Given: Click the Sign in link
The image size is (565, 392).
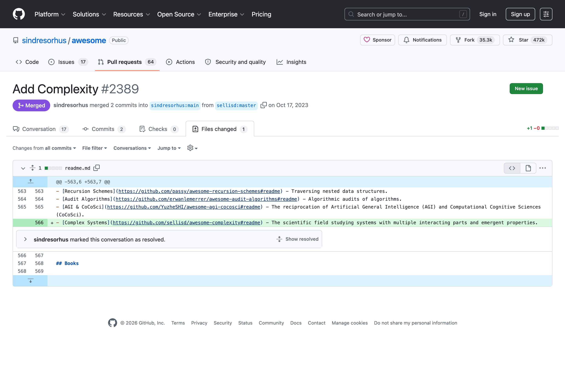Looking at the screenshot, I should (488, 14).
